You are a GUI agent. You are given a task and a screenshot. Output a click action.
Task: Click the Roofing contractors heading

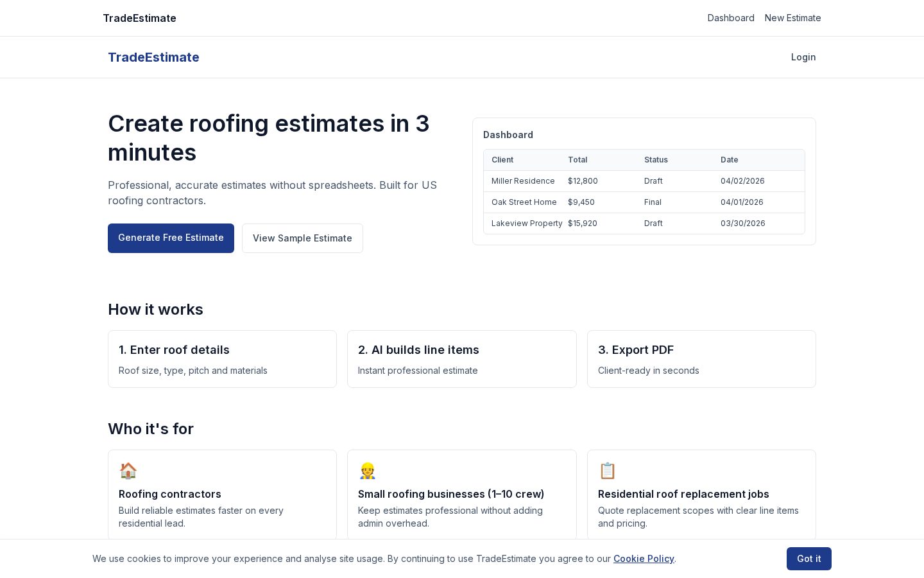(170, 494)
